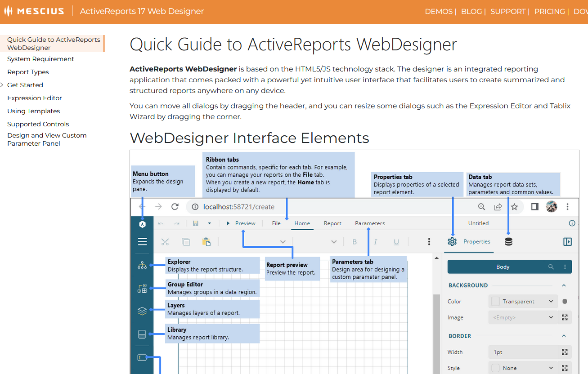The image size is (588, 374).
Task: Open the Explorer panel to view report structure
Action: coord(142,265)
